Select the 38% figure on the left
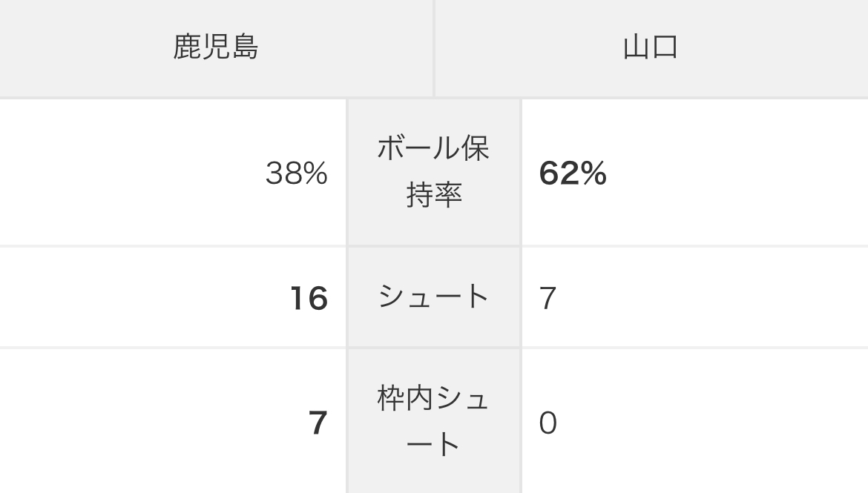868x493 pixels. [297, 173]
